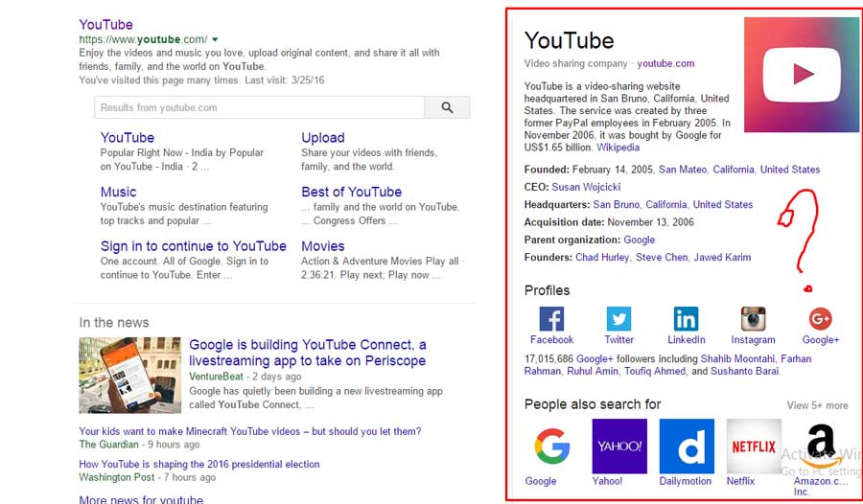863x504 pixels.
Task: Open the LinkedIn profile icon
Action: point(686,318)
